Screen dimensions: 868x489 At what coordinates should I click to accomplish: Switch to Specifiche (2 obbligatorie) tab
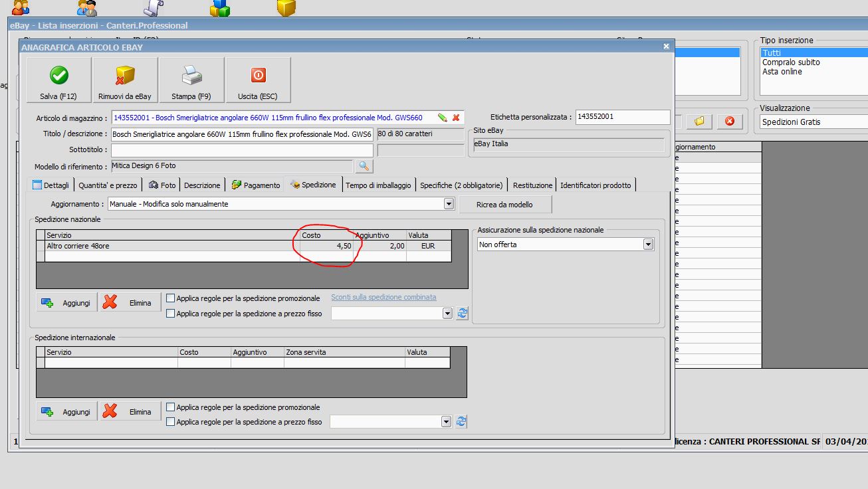461,185
